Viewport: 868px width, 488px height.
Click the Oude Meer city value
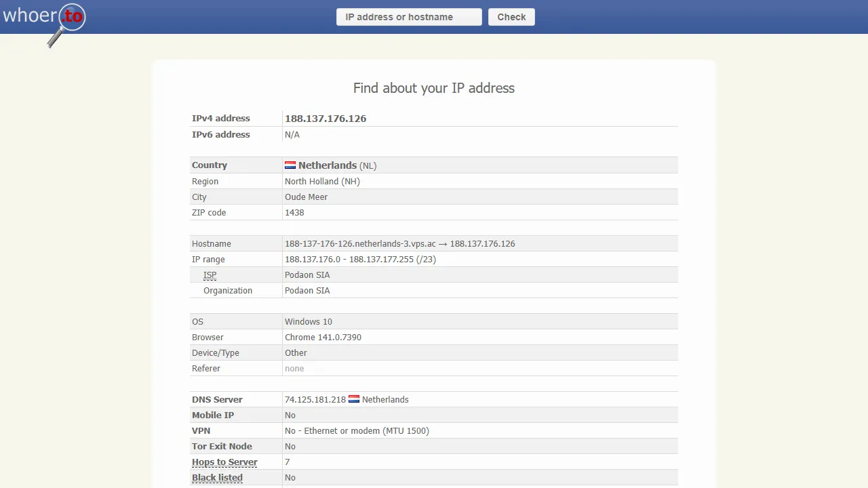(306, 197)
